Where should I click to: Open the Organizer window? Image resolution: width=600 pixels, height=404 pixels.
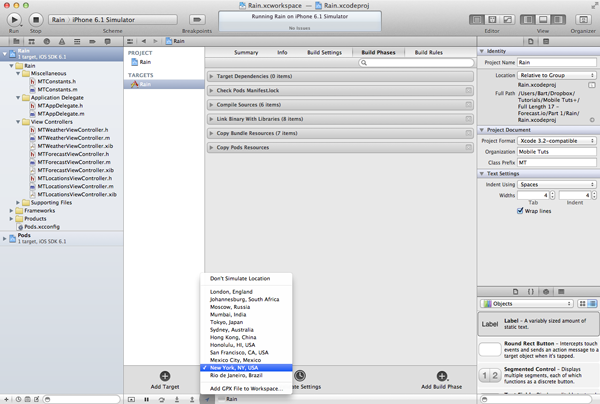click(x=583, y=20)
